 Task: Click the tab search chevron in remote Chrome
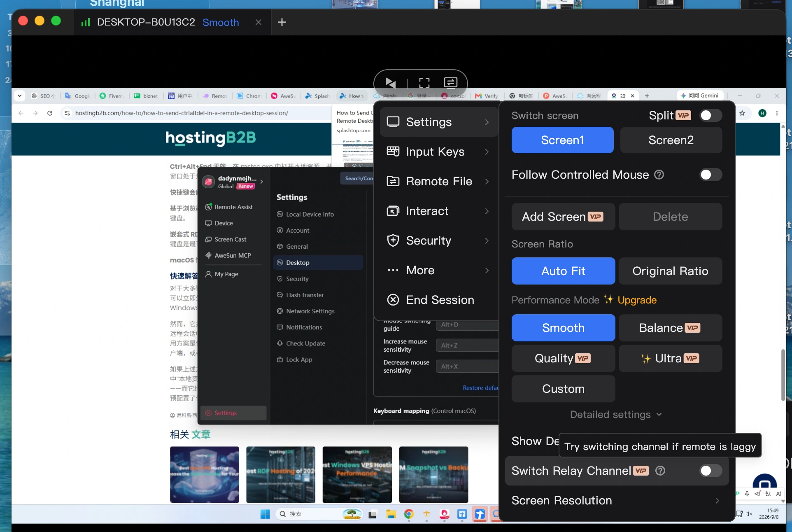click(19, 96)
